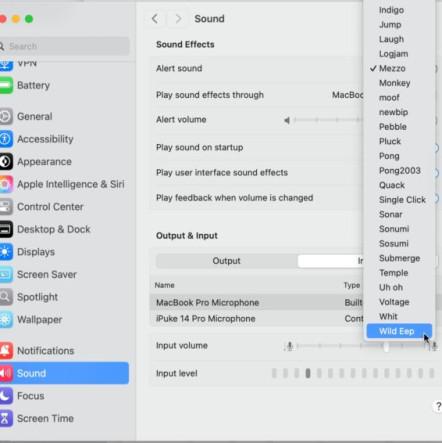Adjust the Input volume slider knob
Viewport: 442px width, 443px height.
tap(386, 347)
